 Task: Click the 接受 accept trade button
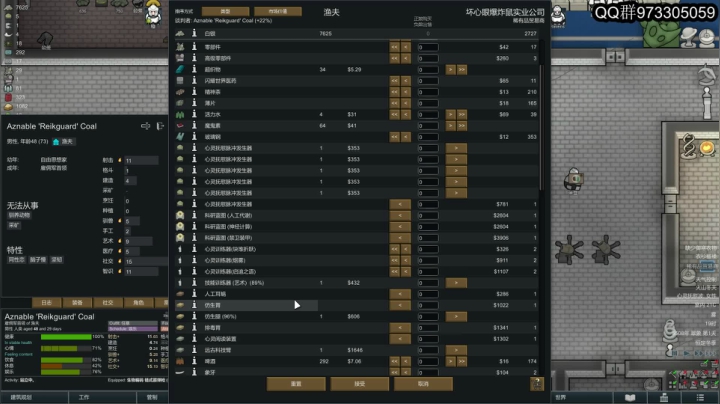coord(360,384)
